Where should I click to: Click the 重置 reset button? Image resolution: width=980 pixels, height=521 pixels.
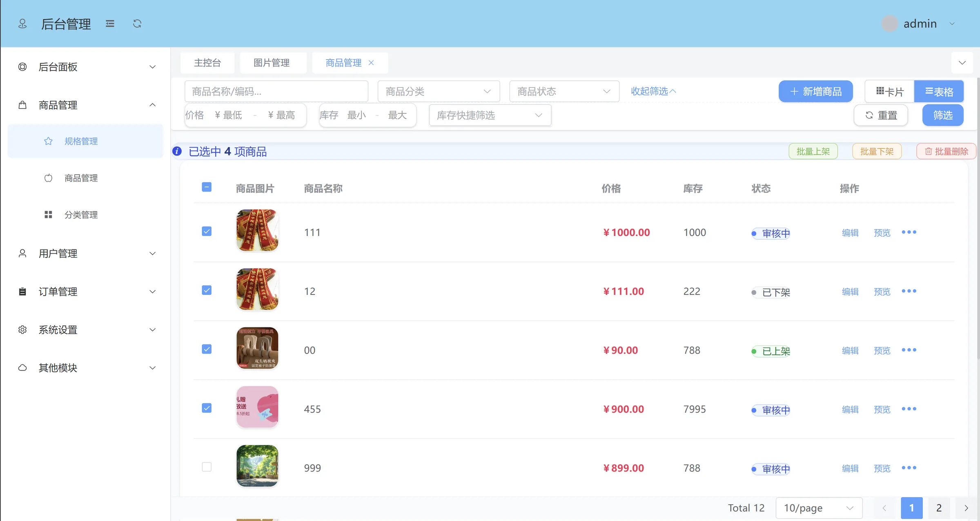coord(881,115)
